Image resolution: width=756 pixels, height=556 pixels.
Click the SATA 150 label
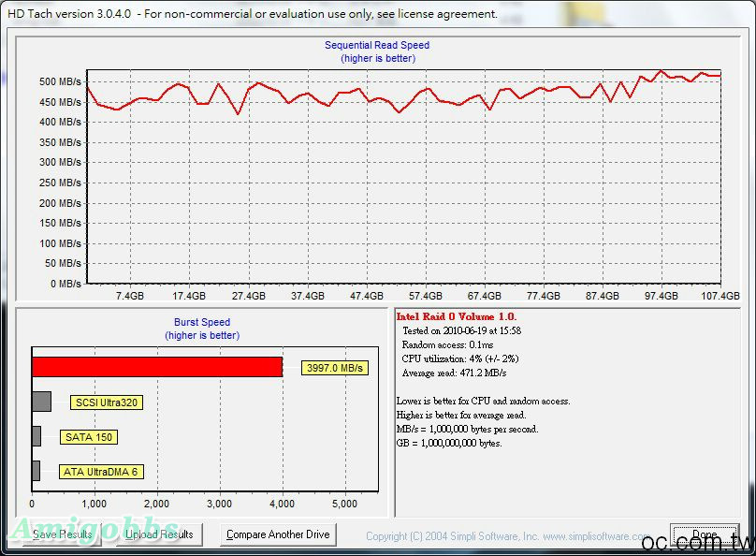pos(90,437)
